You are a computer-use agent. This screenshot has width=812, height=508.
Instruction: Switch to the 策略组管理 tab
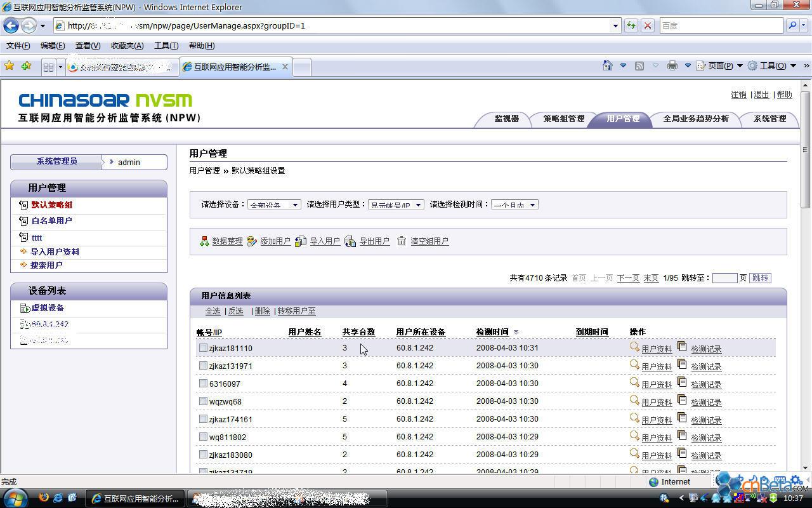click(x=563, y=119)
